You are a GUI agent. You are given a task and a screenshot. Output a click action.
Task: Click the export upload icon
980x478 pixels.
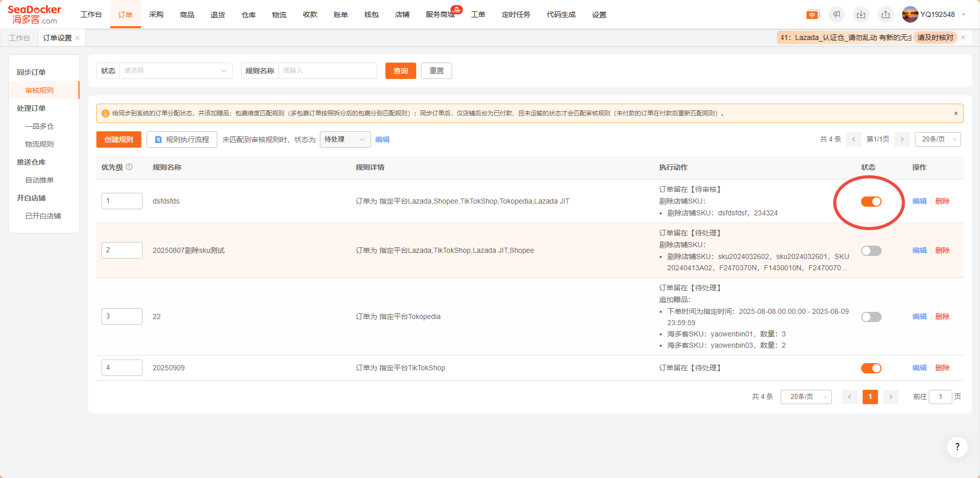pos(886,15)
